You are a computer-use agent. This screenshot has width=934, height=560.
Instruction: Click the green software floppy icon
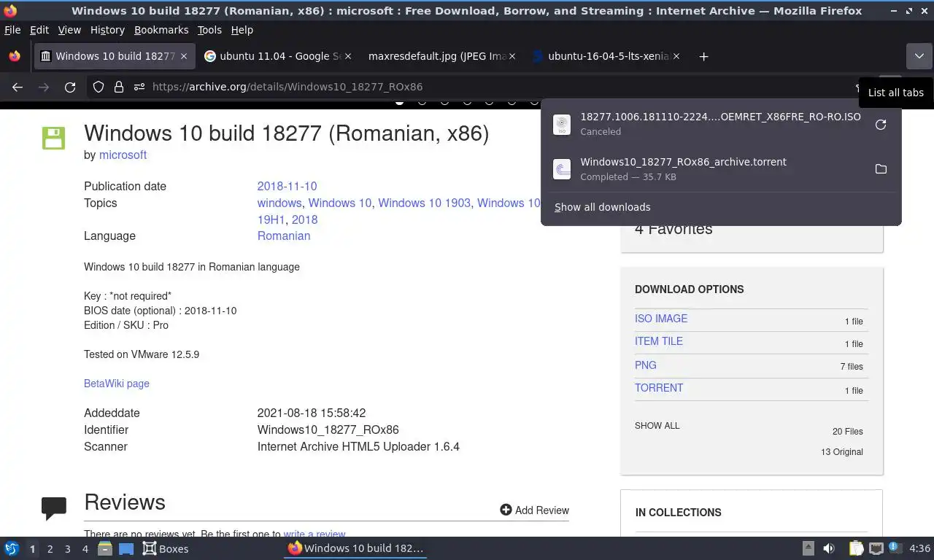53,138
